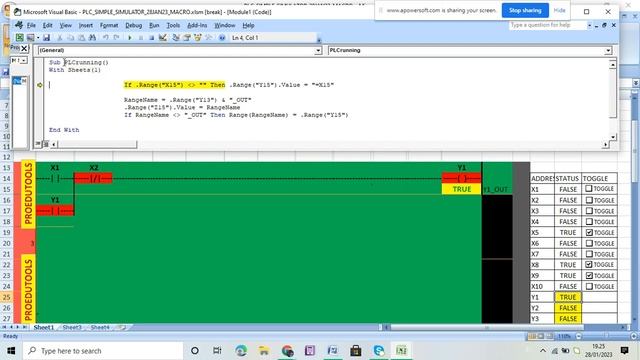Close the Project panel with X
Viewport: 640px width, 360px height.
point(24,49)
